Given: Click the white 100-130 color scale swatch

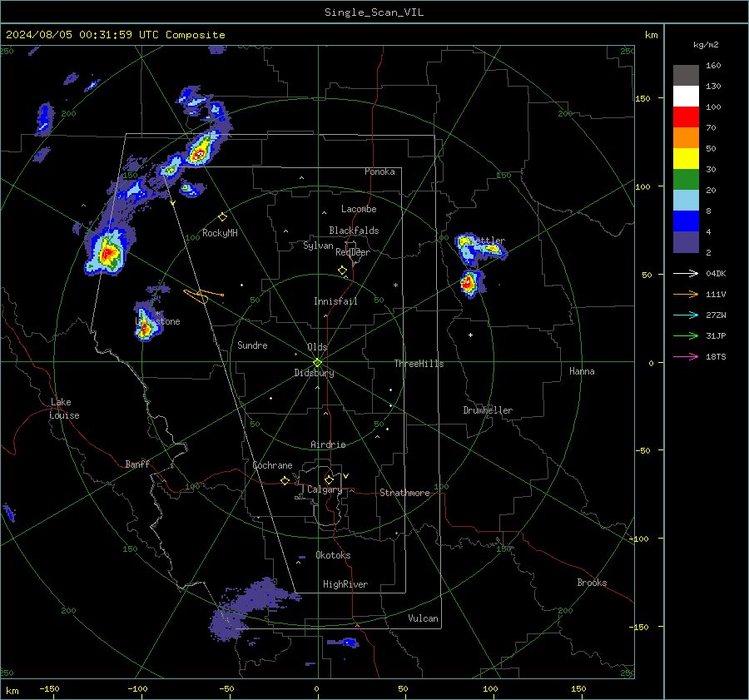Looking at the screenshot, I should [x=686, y=97].
